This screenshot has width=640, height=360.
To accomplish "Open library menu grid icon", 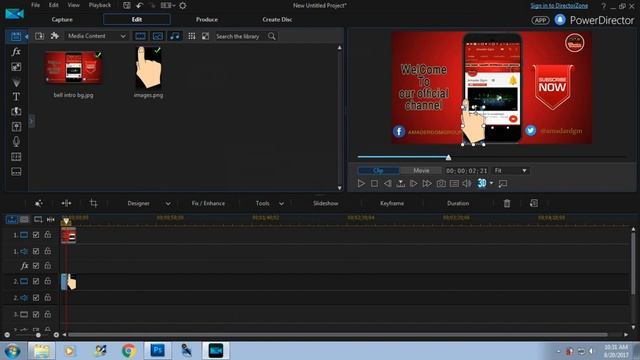I will coord(191,36).
